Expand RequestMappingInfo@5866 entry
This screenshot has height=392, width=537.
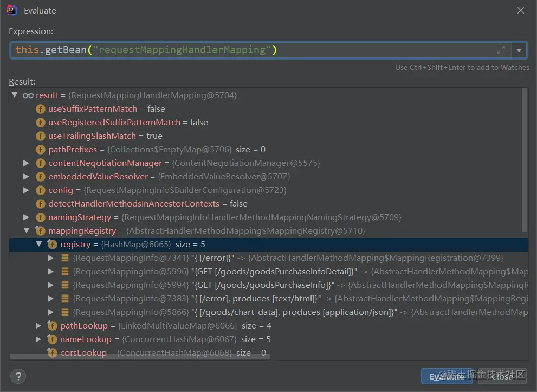point(50,312)
